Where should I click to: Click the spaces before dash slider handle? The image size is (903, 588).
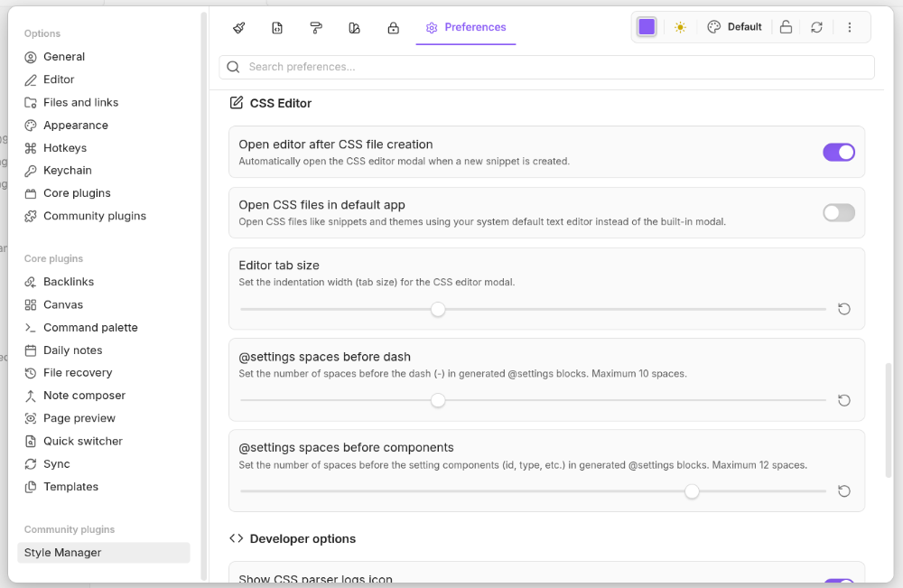point(438,400)
